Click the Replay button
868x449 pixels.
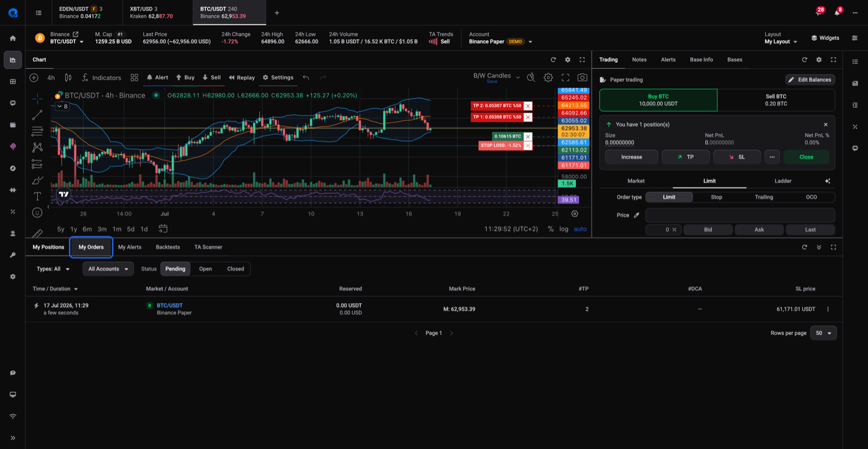242,78
